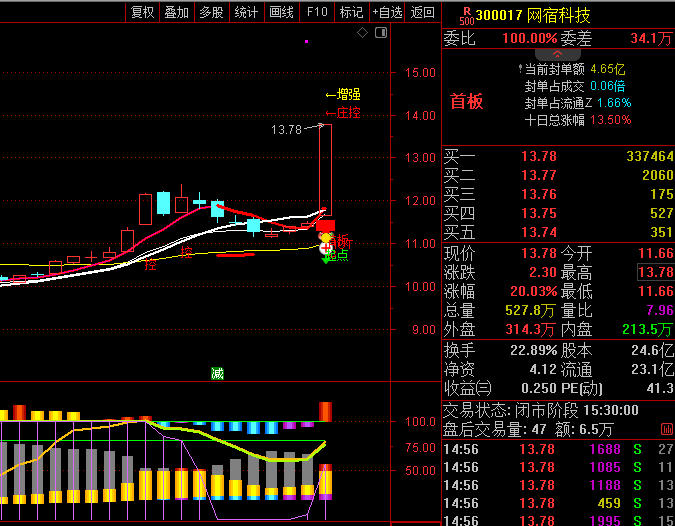Click the 首板 label in the info panel

(x=466, y=101)
